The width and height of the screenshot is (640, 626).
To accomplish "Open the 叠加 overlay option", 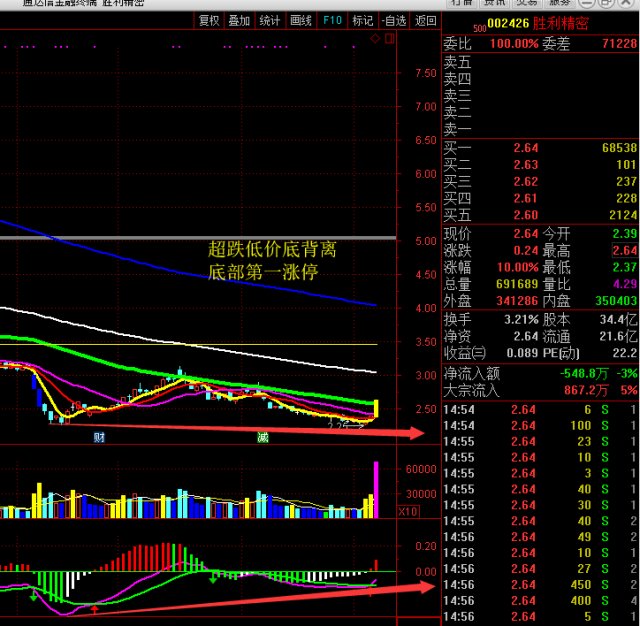I will click(x=239, y=20).
